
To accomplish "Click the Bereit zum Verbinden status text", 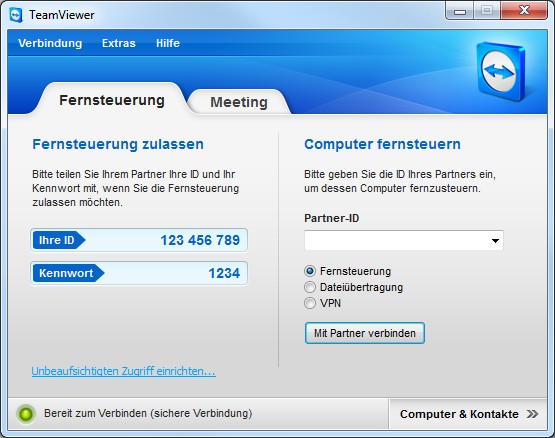I will 148,413.
